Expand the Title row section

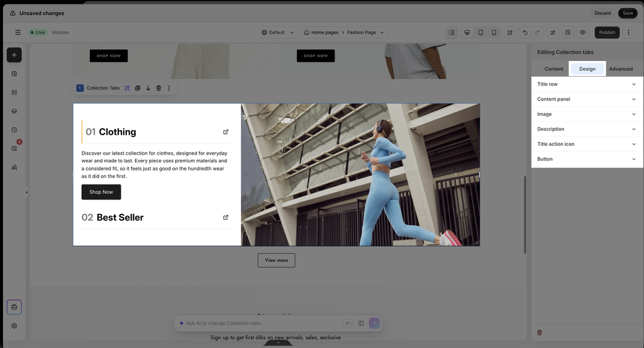[x=587, y=84]
